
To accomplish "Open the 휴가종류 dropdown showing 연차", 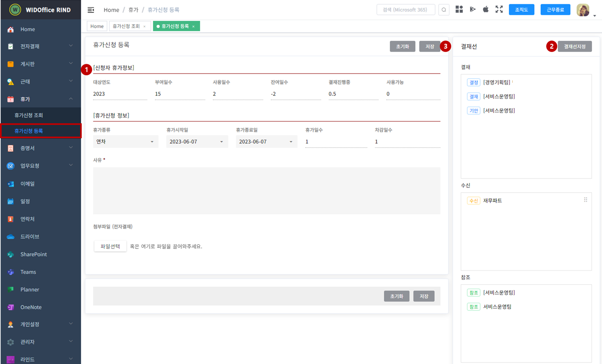I will pos(126,142).
